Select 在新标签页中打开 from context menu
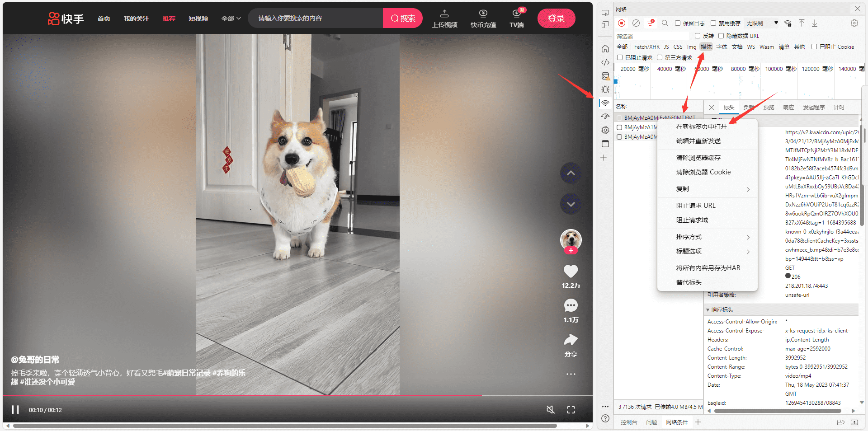The height and width of the screenshot is (431, 868). pyautogui.click(x=701, y=126)
